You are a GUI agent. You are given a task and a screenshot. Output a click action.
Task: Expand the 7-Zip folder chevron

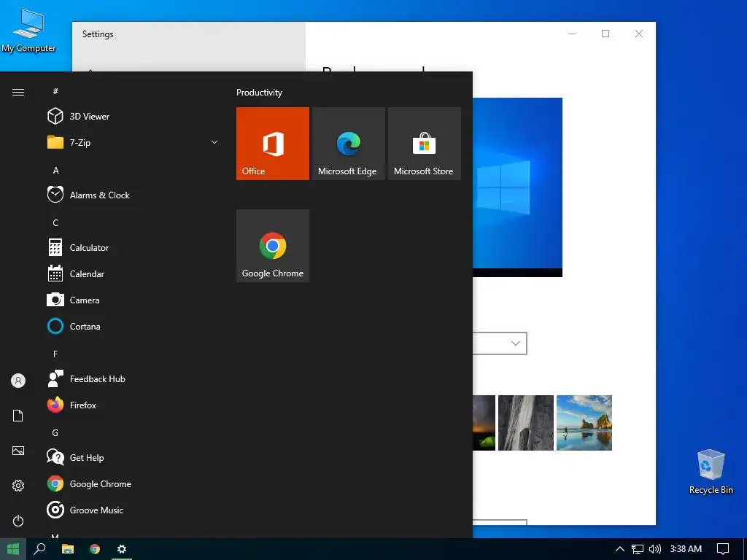click(214, 142)
